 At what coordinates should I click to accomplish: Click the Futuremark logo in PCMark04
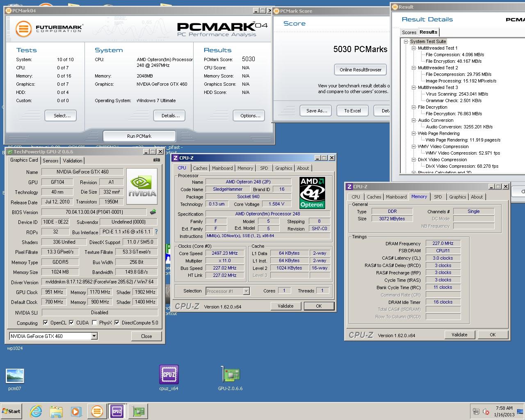pos(49,29)
